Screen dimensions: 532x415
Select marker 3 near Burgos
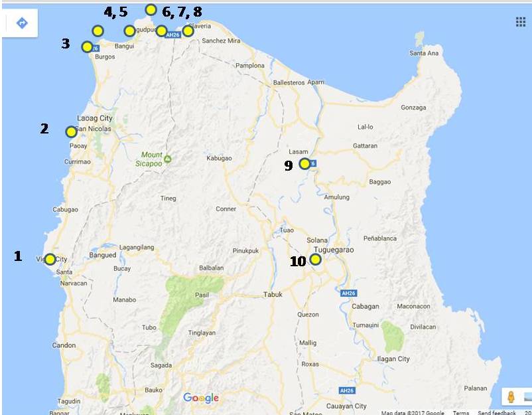(87, 46)
